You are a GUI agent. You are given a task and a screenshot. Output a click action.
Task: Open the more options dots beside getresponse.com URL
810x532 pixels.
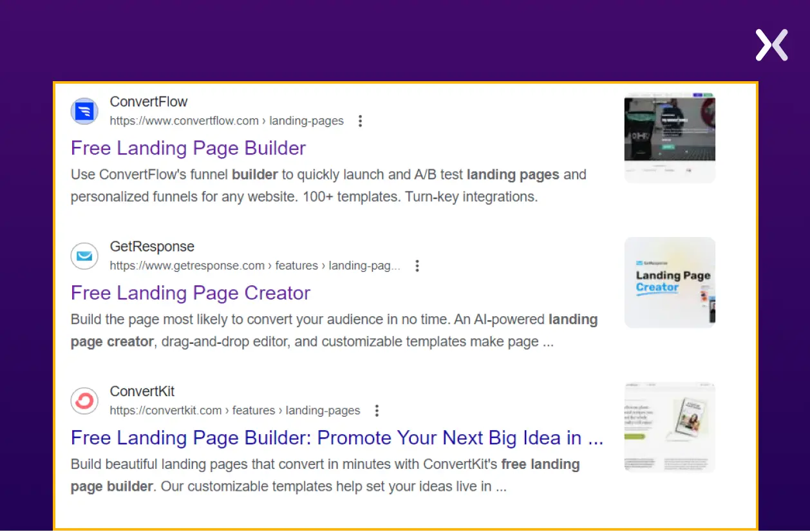click(417, 265)
